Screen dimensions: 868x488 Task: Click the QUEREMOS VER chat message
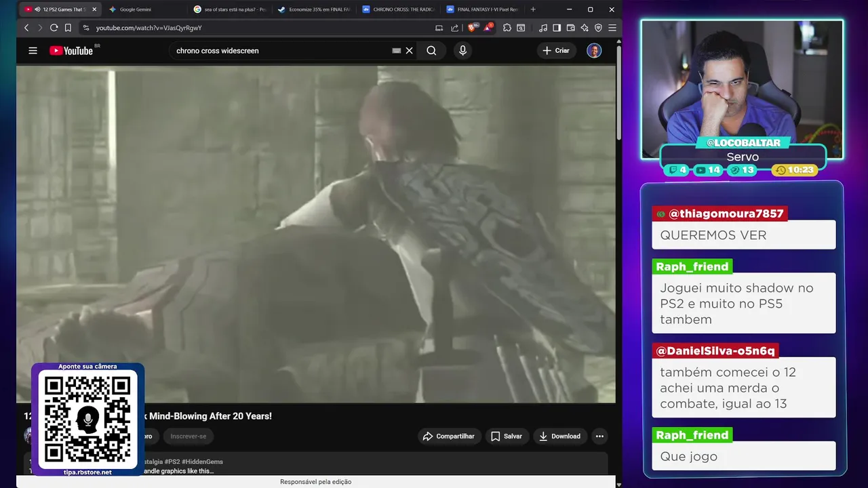(744, 235)
